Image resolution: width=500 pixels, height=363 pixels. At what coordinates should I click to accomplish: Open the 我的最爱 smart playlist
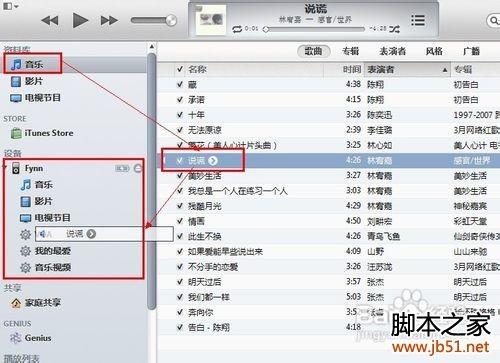(x=46, y=251)
